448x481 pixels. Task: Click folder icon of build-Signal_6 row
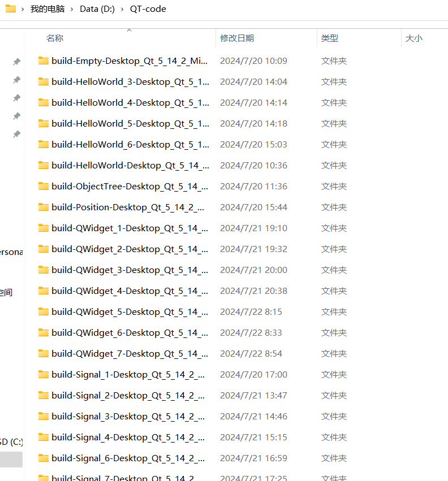pos(44,458)
